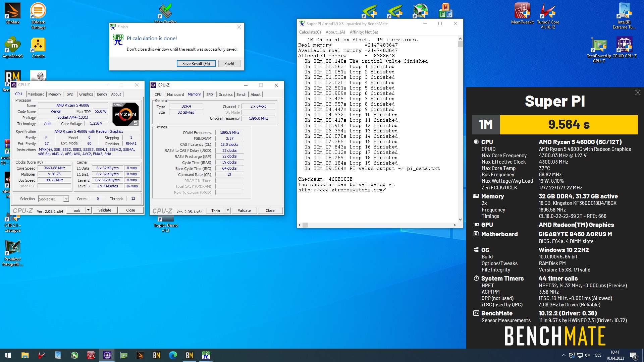644x362 pixels.
Task: Click Validate in Memory-tab CPU-Z window
Action: click(244, 210)
